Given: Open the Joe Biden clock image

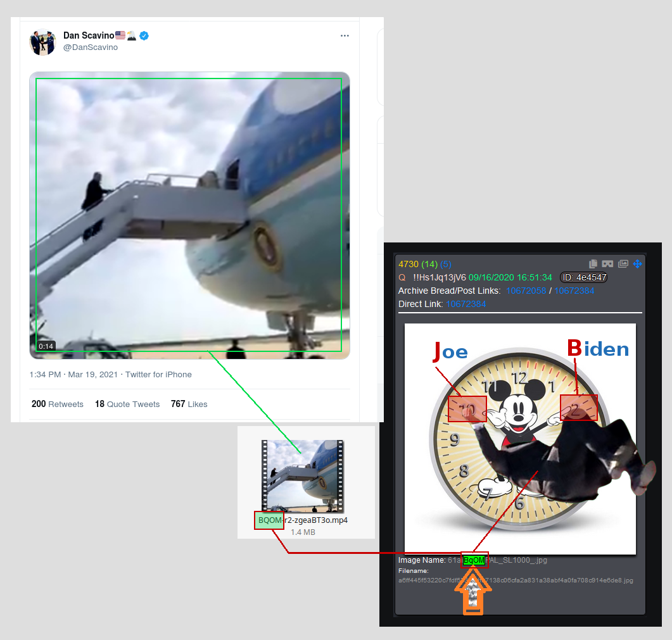Looking at the screenshot, I should point(520,439).
